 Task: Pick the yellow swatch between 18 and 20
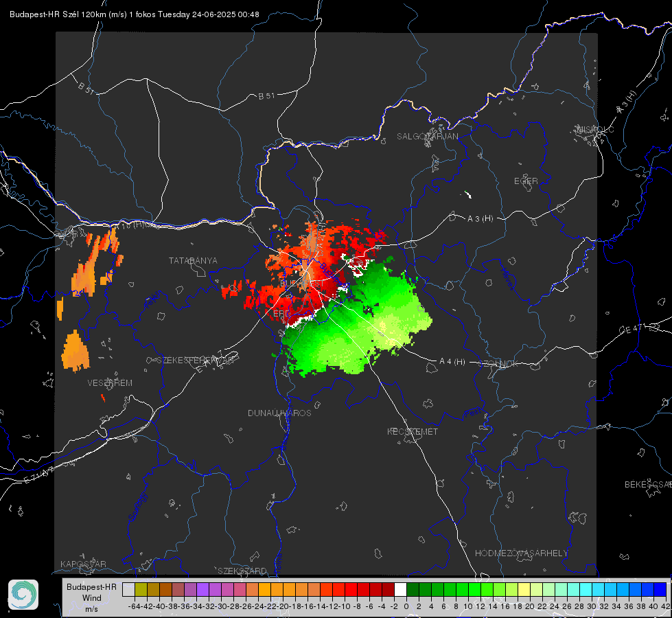coord(524,589)
